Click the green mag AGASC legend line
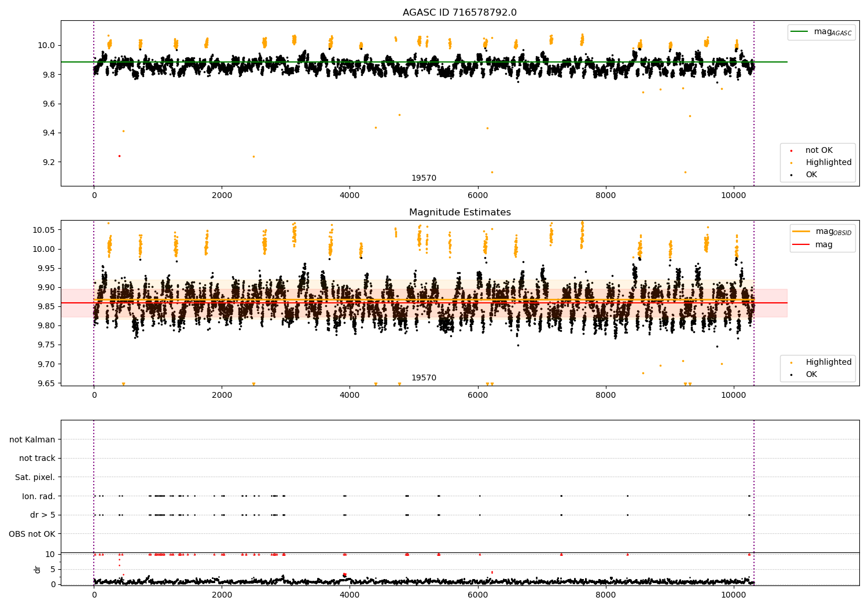The image size is (868, 608). 800,32
